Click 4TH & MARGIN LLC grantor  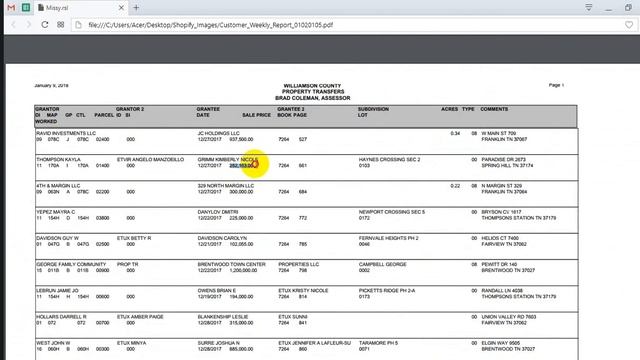(x=58, y=186)
